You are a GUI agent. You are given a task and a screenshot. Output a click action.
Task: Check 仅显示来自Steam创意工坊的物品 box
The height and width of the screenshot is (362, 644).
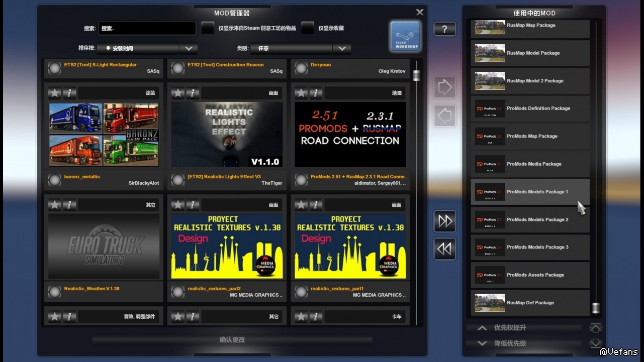208,28
